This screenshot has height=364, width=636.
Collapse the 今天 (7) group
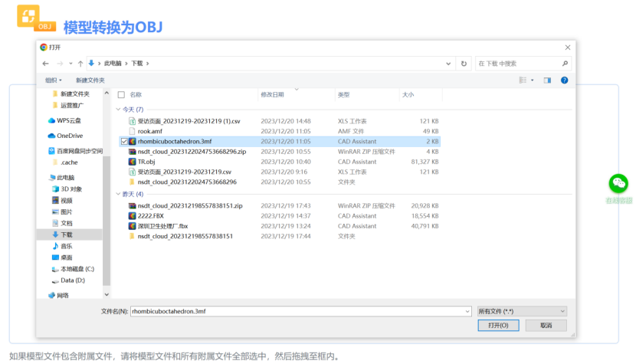[119, 110]
